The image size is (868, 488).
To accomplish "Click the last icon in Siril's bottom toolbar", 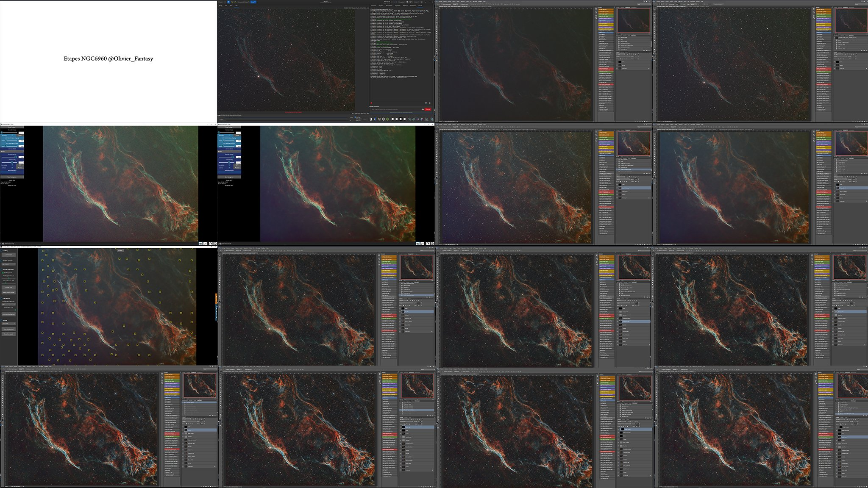I will tap(432, 119).
